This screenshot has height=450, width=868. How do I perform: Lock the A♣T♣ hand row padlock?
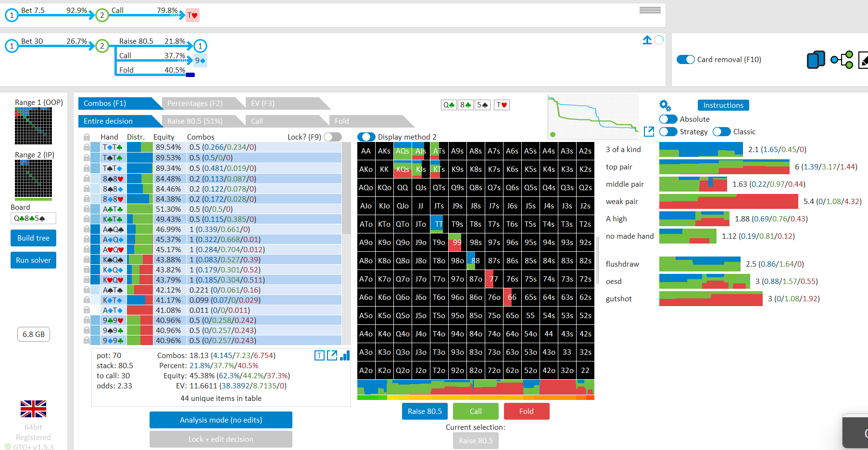coord(87,209)
